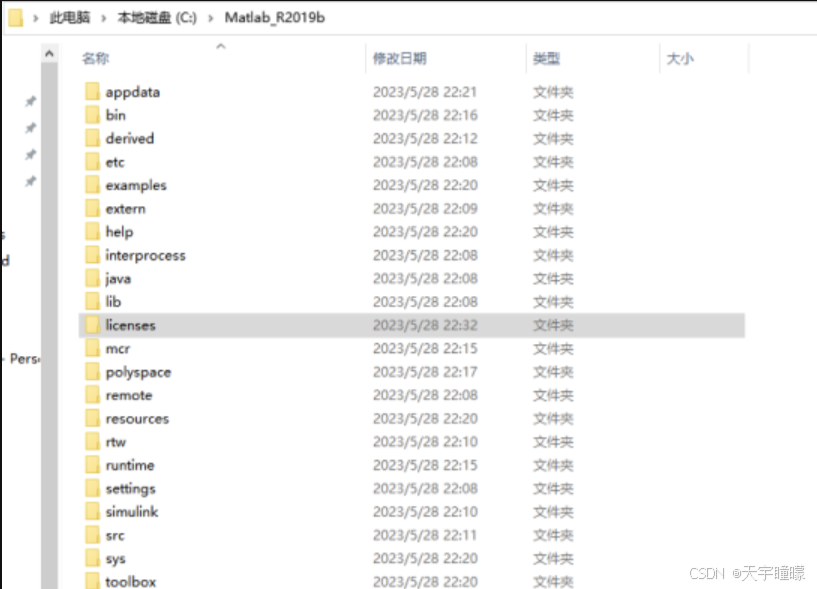Select the help folder icon
Screen dimensions: 817x589
[x=92, y=231]
